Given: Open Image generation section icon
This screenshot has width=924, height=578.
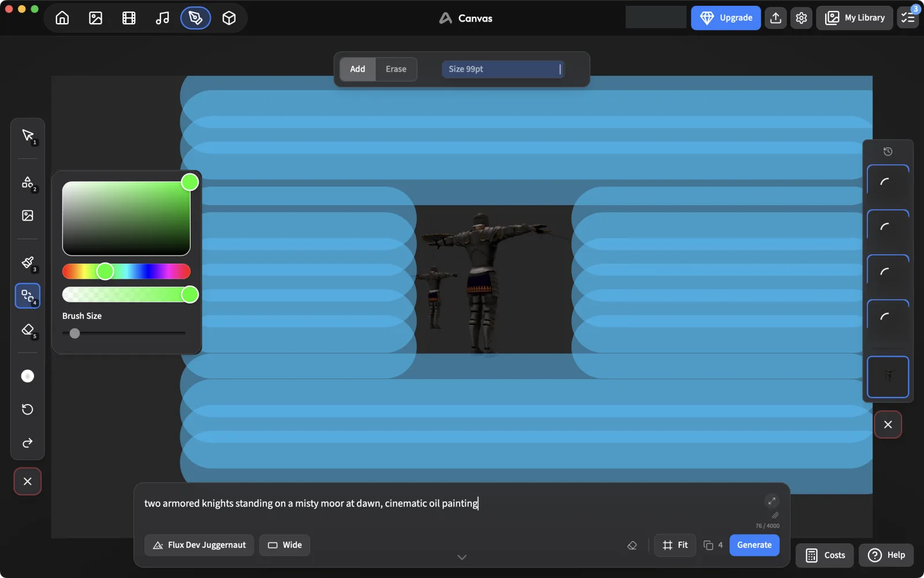Looking at the screenshot, I should (96, 18).
